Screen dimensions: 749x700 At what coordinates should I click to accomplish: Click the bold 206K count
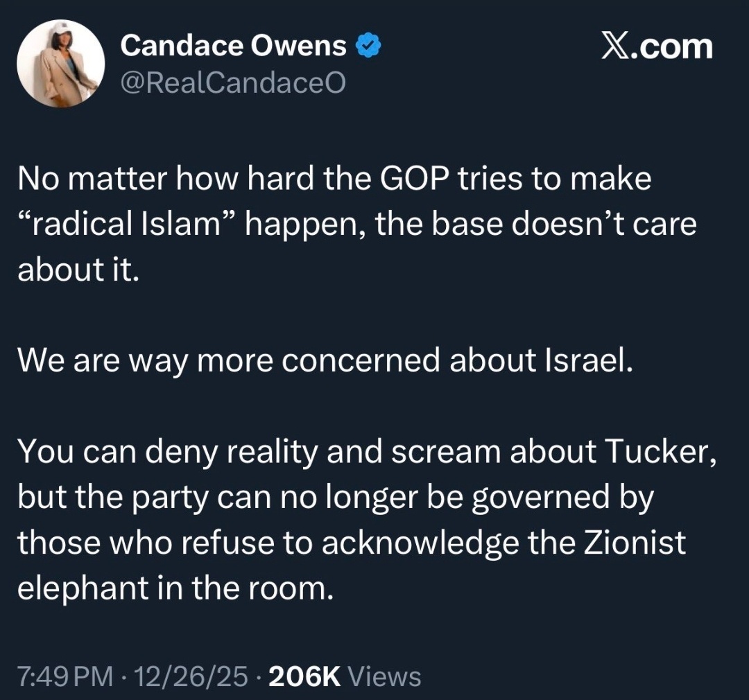[x=303, y=676]
